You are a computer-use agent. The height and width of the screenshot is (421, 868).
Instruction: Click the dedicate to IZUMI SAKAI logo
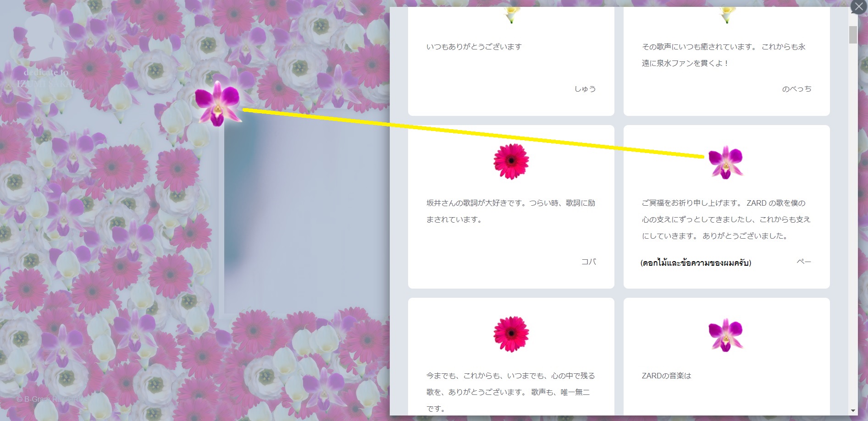(x=46, y=51)
